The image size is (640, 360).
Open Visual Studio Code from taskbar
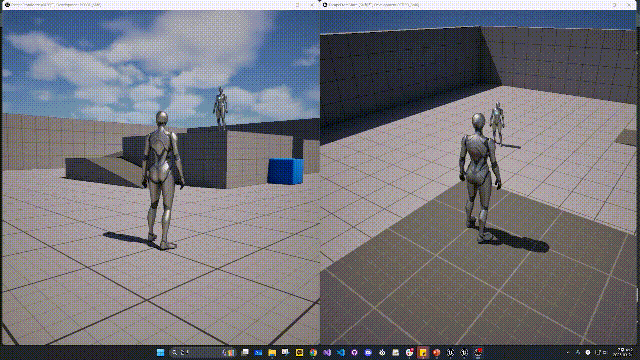(341, 353)
